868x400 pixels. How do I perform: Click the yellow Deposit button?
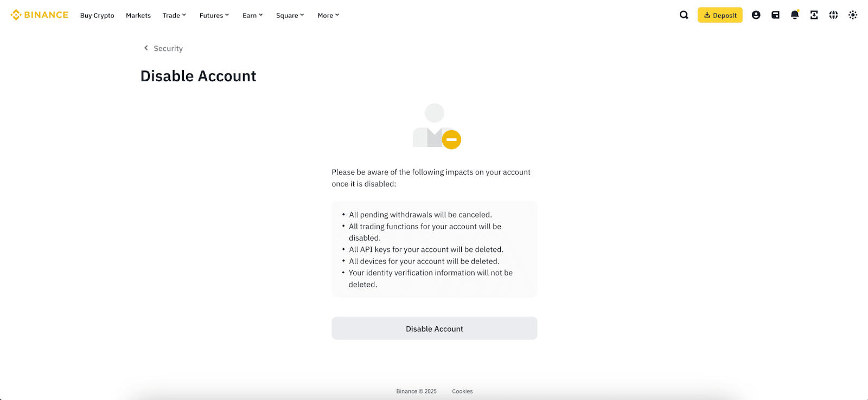point(720,15)
